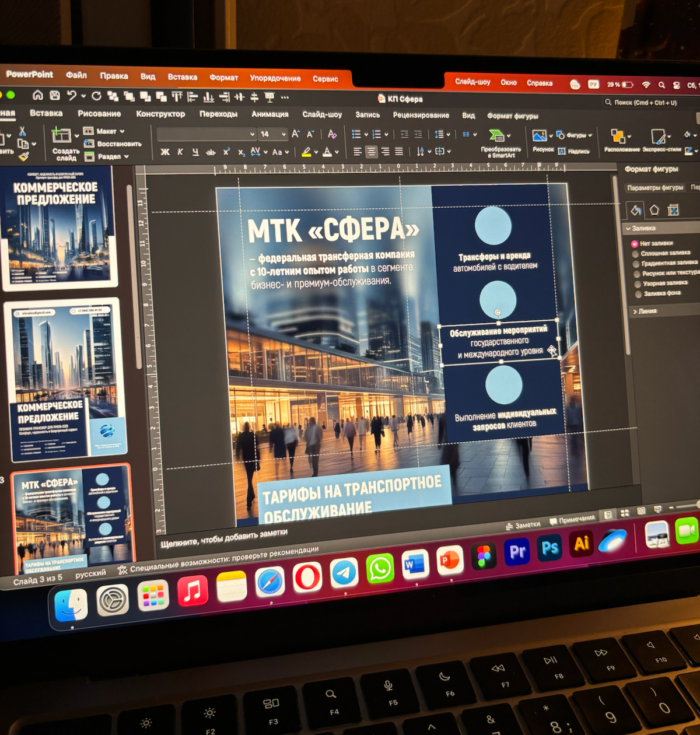Click the Создать слайд icon

[62, 136]
